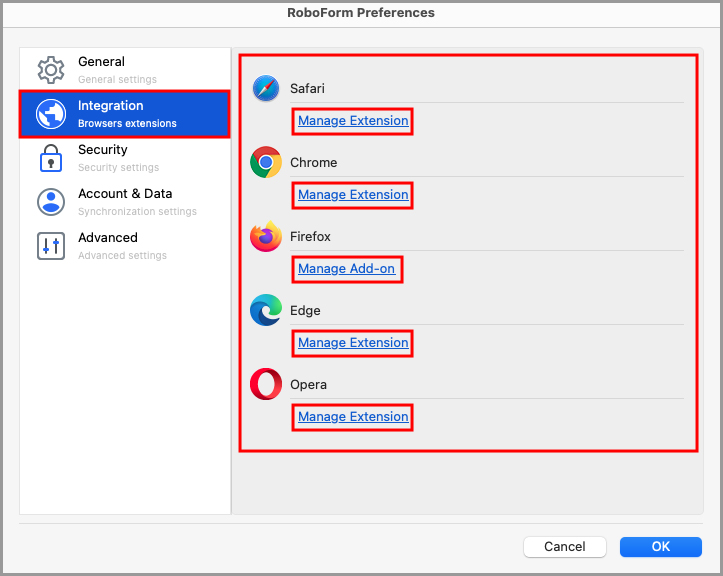
Task: Click the Firefox browser icon
Action: 266,236
